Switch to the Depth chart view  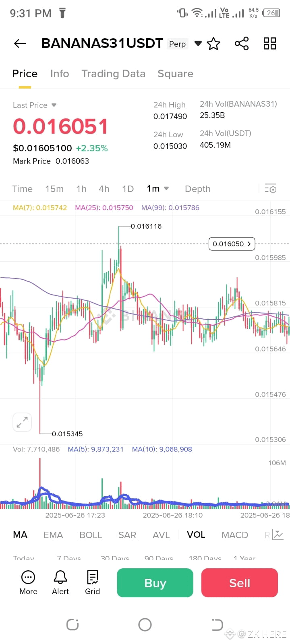coord(197,189)
